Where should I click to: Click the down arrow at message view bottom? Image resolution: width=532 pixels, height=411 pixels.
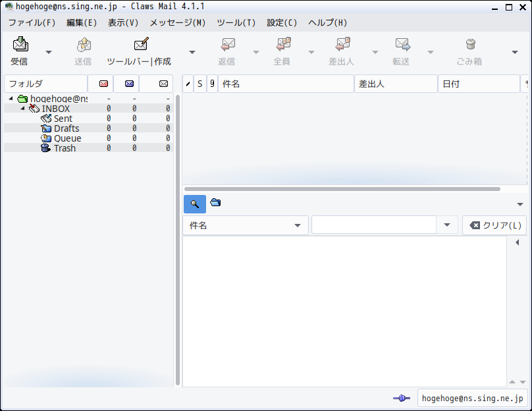coord(523,382)
